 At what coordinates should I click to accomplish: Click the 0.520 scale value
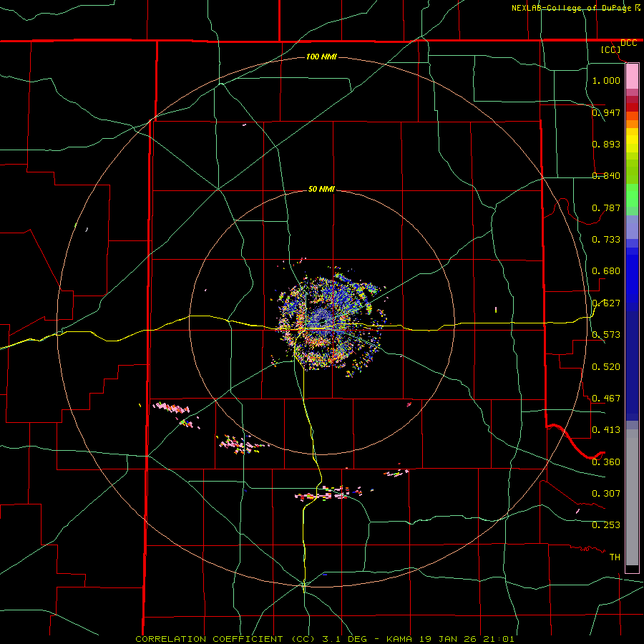point(606,367)
